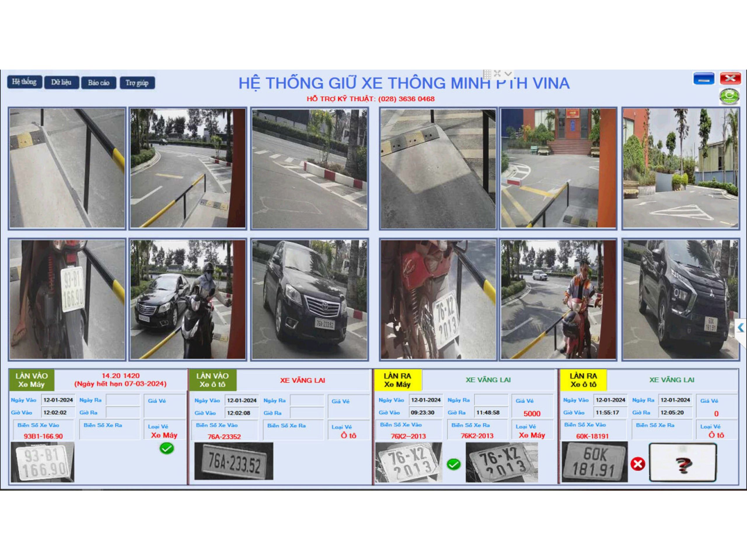Open 93-B1 166.90 plate crop thumbnail
Viewport: 747px width, 560px height.
coord(43,462)
